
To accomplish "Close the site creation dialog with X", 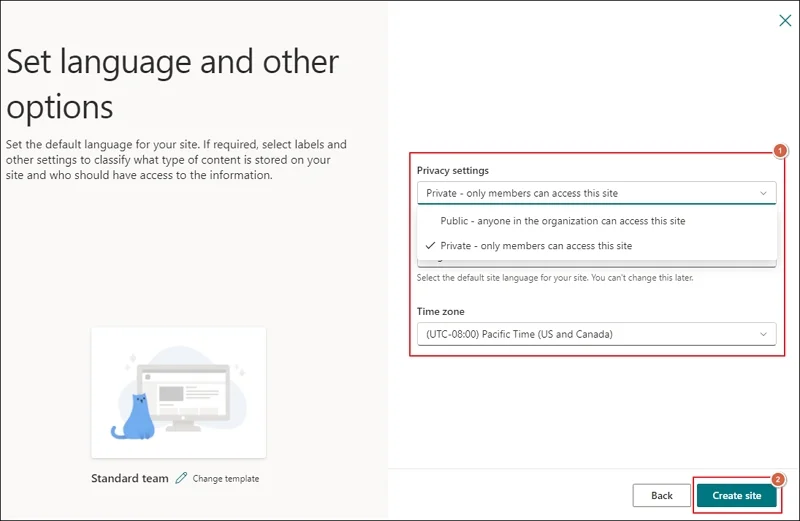I will point(785,20).
